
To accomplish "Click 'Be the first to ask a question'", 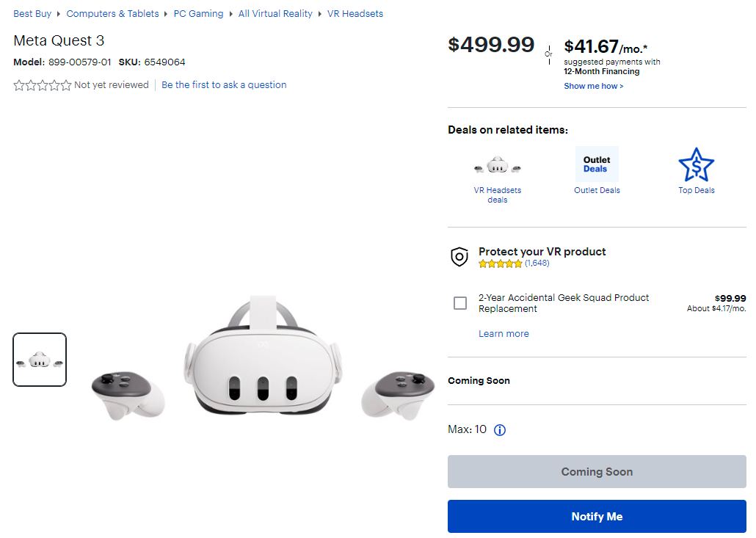I will click(x=224, y=85).
